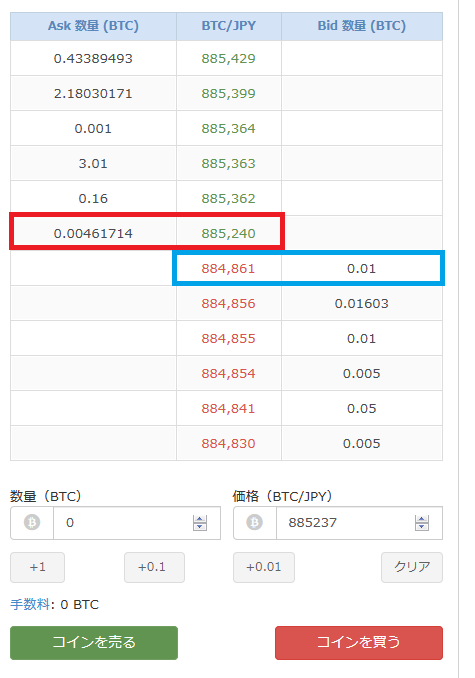Screen dimensions: 475x678
Task: Click the 価格 (BTC/JPY) input field
Action: tap(359, 523)
